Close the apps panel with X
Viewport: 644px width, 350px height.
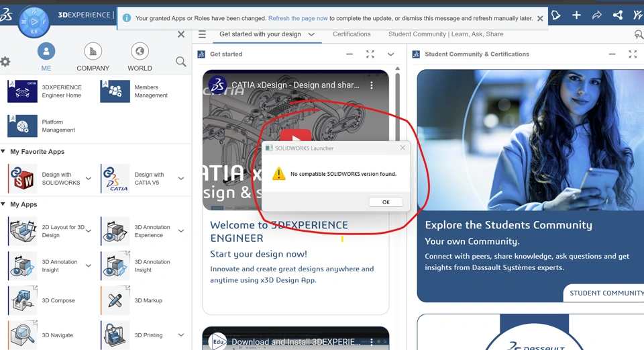pyautogui.click(x=180, y=34)
